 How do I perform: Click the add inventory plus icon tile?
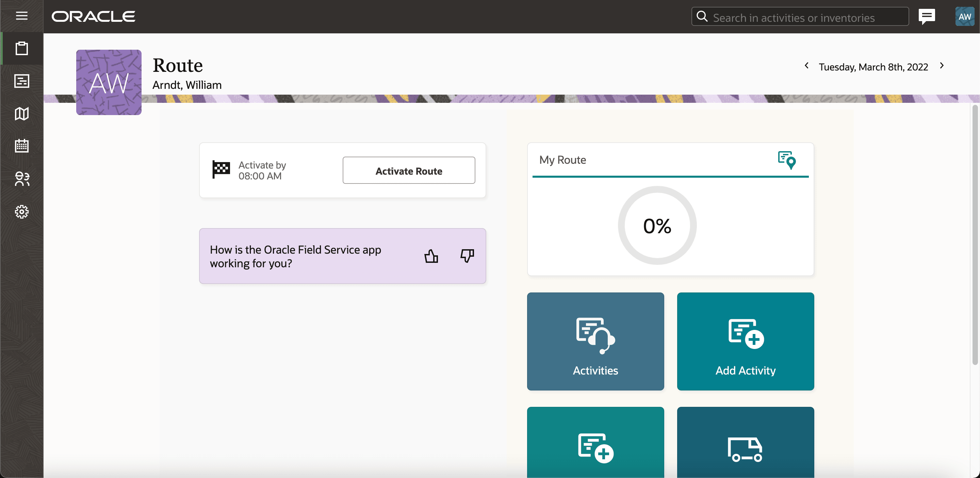(595, 449)
